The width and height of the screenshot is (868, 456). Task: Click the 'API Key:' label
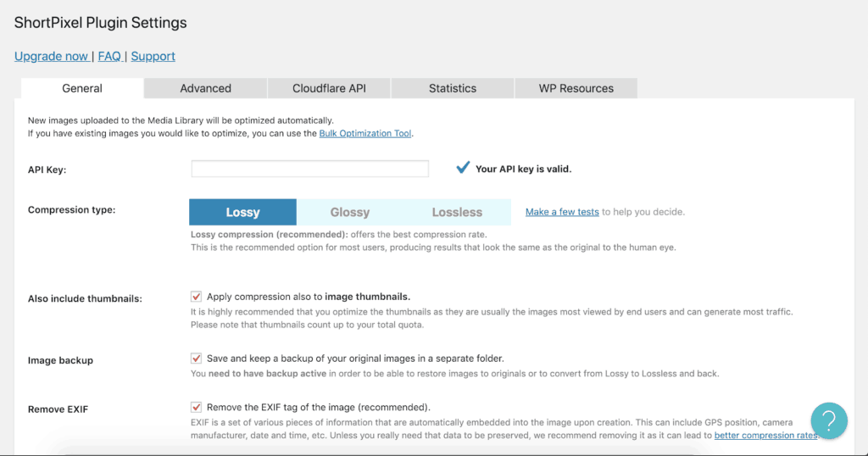47,170
